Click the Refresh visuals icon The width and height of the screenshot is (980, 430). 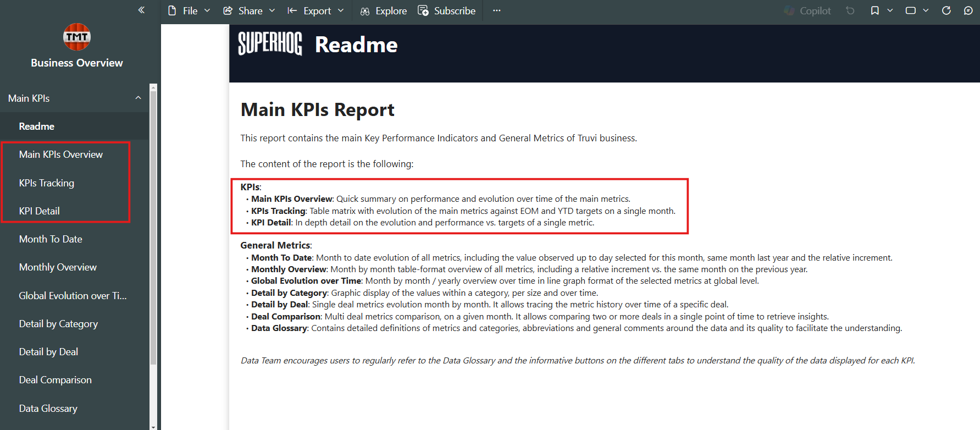click(x=946, y=10)
